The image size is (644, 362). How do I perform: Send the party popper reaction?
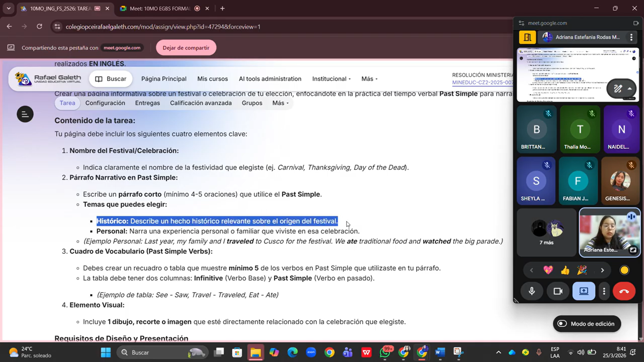(582, 270)
